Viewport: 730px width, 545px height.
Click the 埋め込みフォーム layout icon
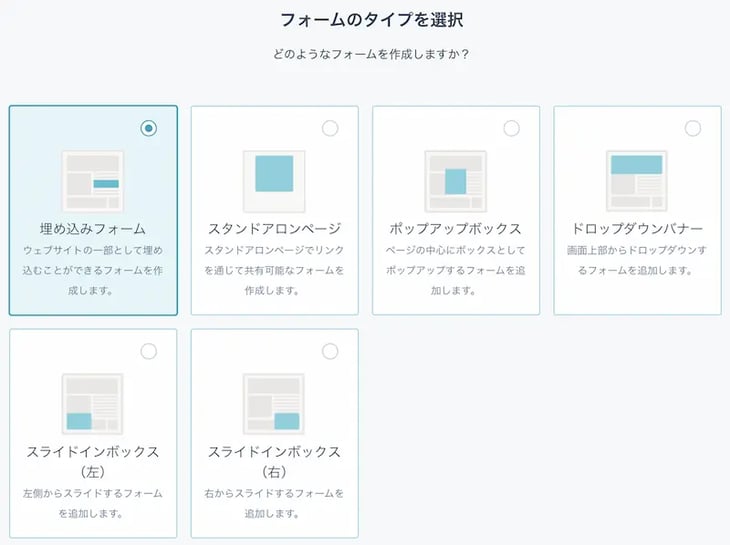tap(92, 181)
